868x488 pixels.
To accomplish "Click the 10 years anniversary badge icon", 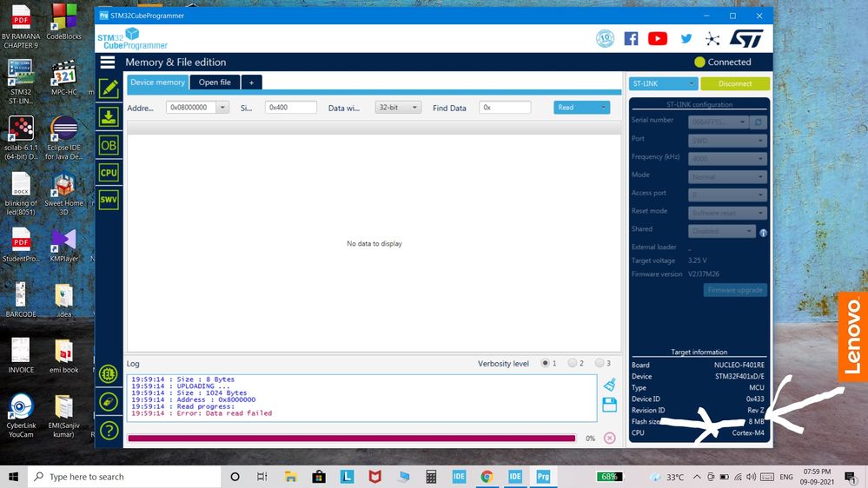I will tap(605, 38).
